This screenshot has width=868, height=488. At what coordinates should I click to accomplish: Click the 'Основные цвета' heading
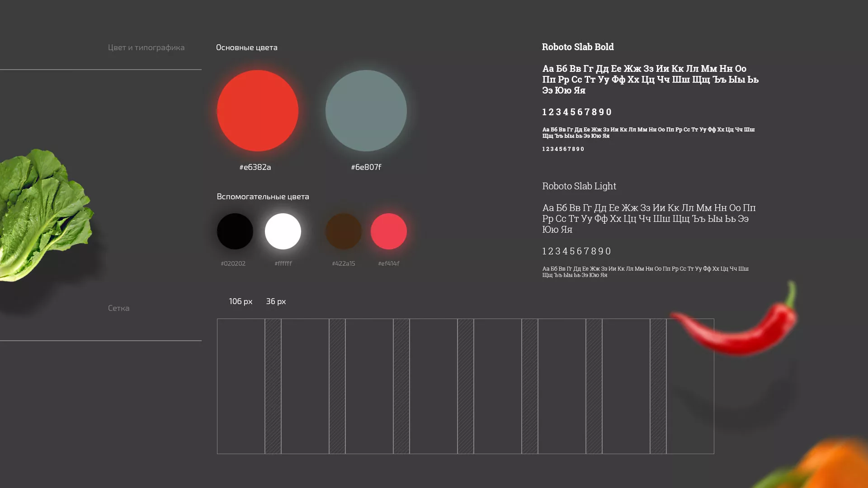click(246, 47)
